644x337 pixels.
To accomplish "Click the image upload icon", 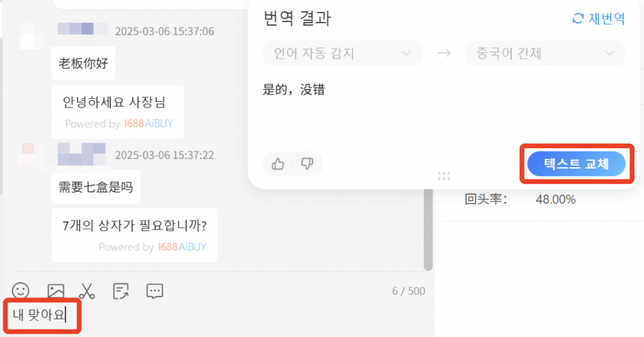I will pyautogui.click(x=55, y=291).
